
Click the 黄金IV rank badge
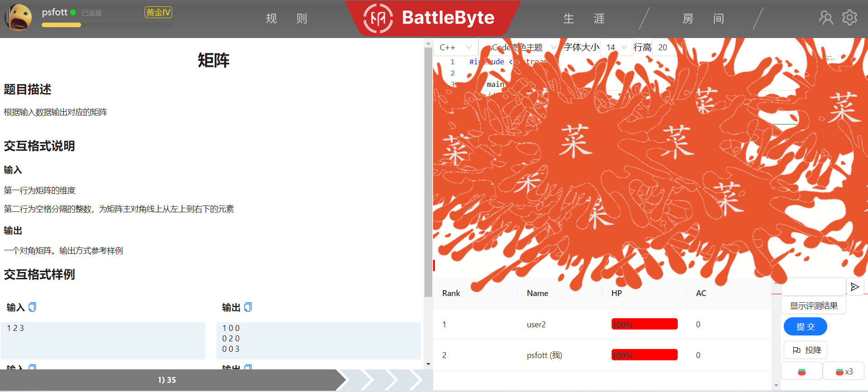[158, 12]
